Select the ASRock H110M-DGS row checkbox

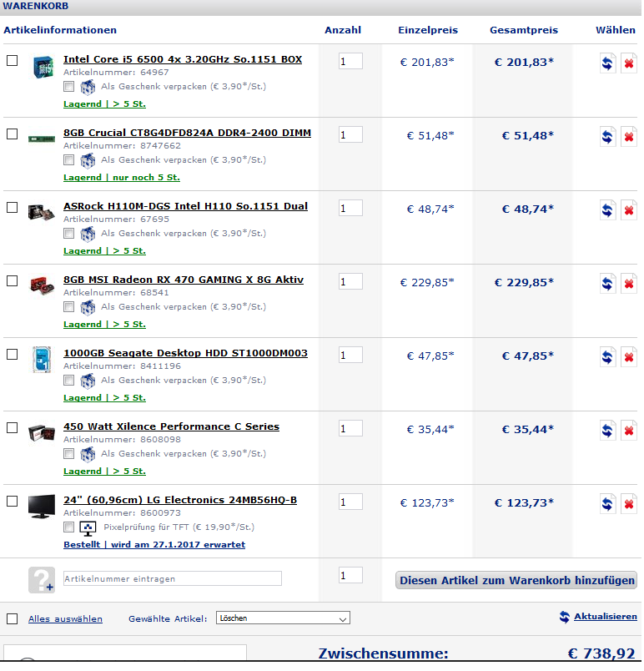click(12, 208)
